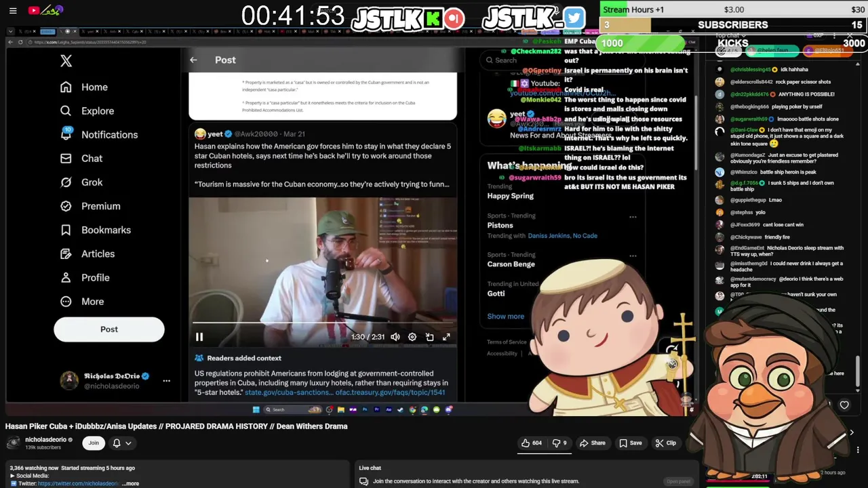
Task: Open the Carson Benge trending topic
Action: click(x=511, y=264)
